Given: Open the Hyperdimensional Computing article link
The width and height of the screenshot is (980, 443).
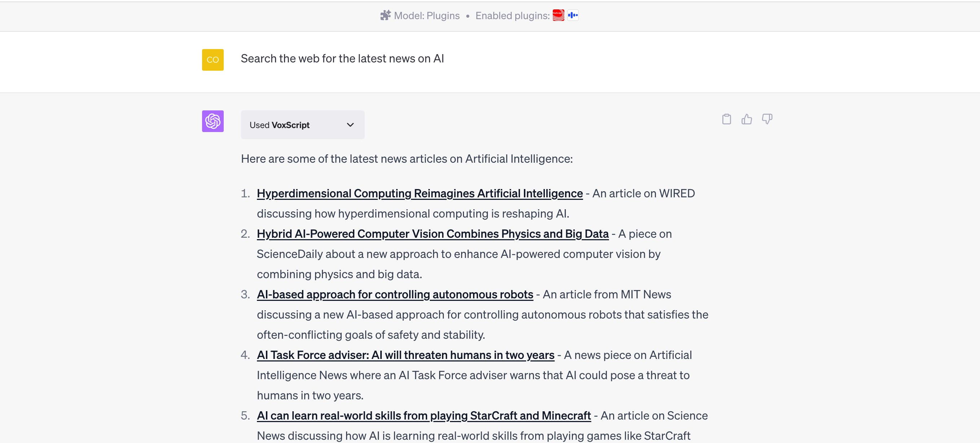Looking at the screenshot, I should tap(419, 194).
